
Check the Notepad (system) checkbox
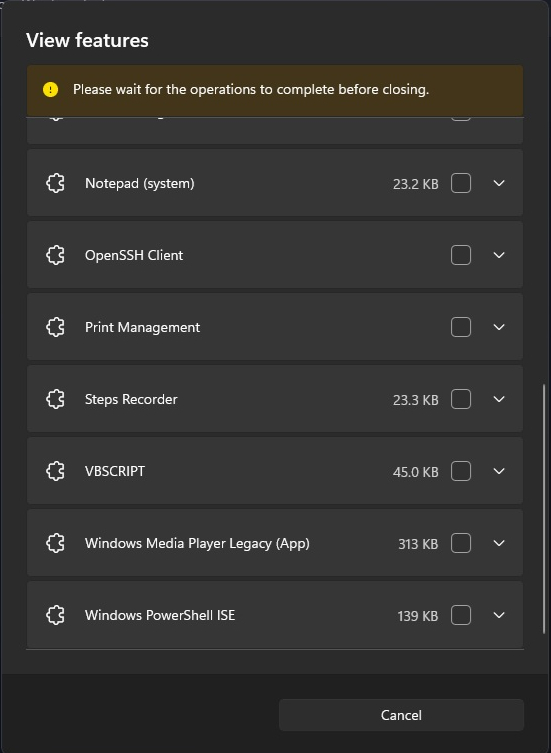click(461, 183)
